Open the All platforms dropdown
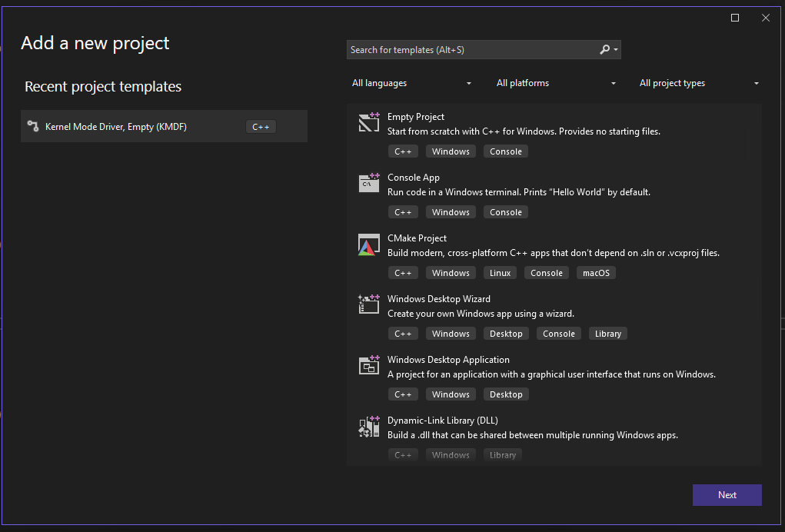This screenshot has height=532, width=785. point(556,83)
